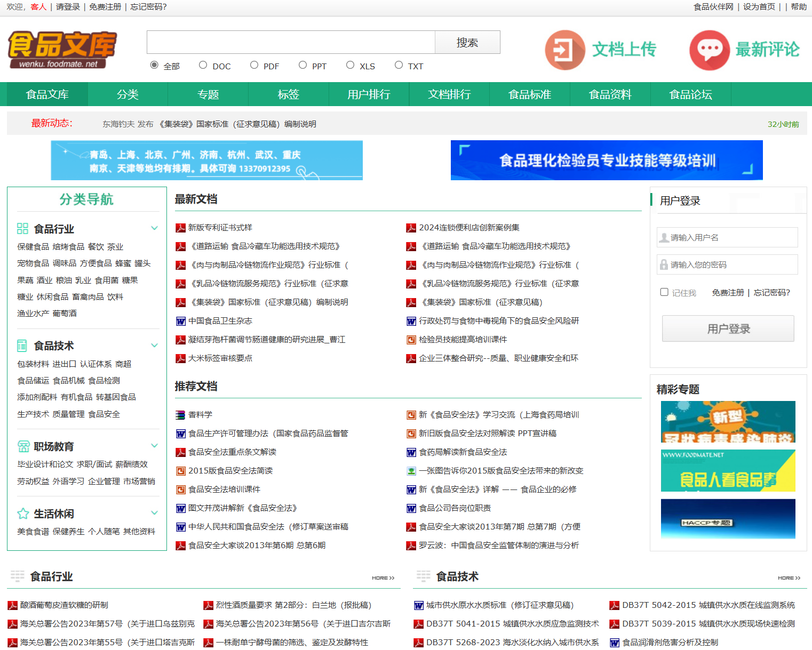Open the 免费注册 link in the top bar
The image size is (812, 650).
[x=105, y=7]
